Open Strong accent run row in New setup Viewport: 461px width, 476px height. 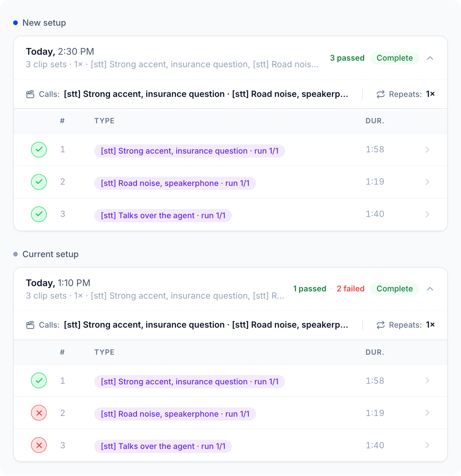(x=230, y=150)
